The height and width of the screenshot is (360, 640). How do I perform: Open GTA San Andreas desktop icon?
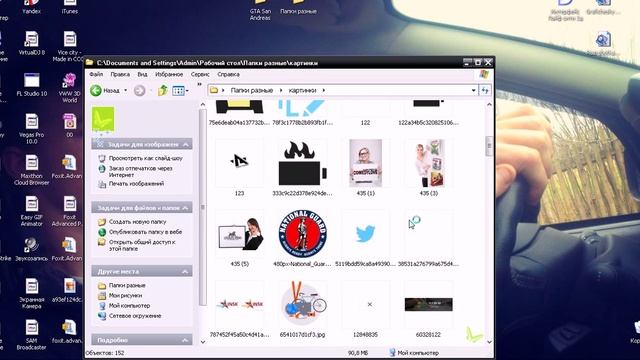point(260,11)
